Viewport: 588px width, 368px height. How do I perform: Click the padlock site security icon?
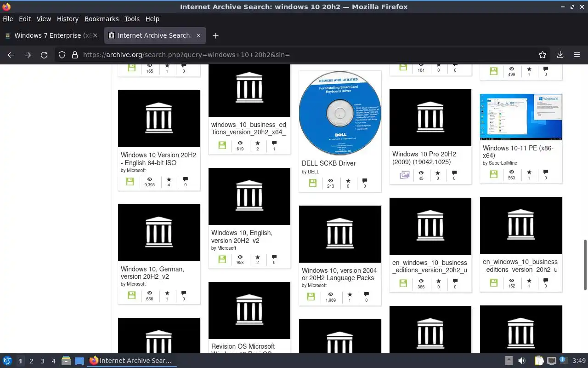(75, 55)
